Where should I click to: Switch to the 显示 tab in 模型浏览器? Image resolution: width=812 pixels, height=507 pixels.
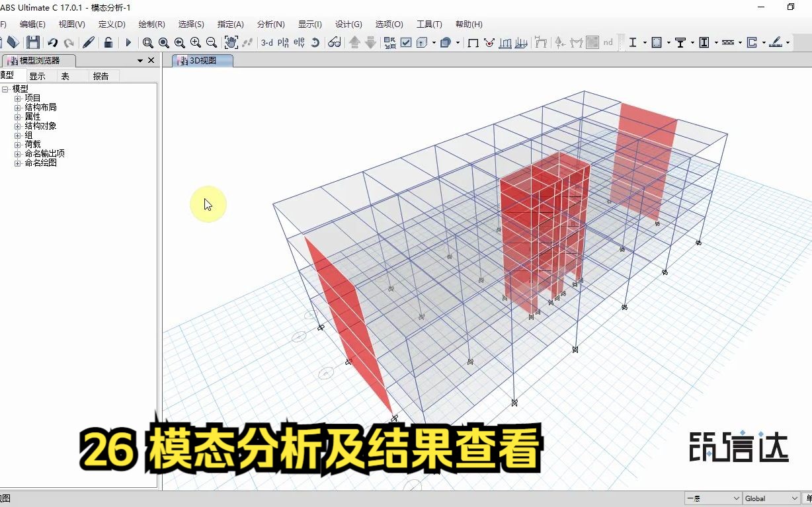point(38,75)
